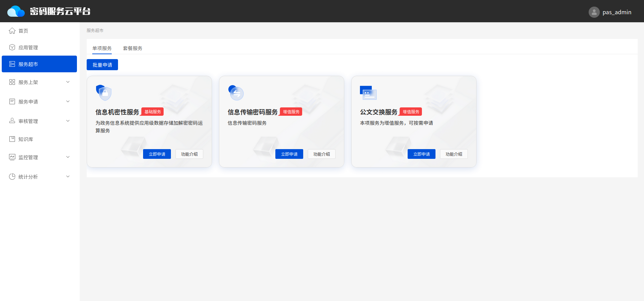
Task: Click the 知识库 book icon
Action: [x=12, y=139]
